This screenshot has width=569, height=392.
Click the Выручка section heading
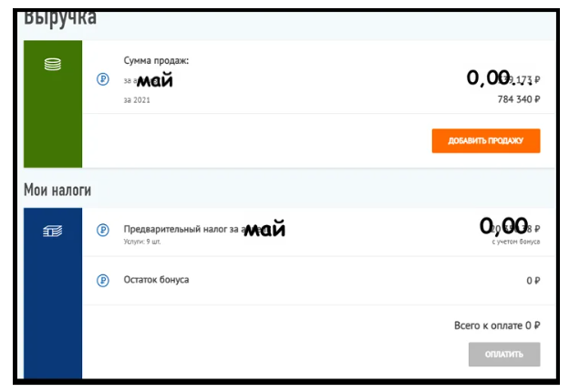[x=60, y=17]
